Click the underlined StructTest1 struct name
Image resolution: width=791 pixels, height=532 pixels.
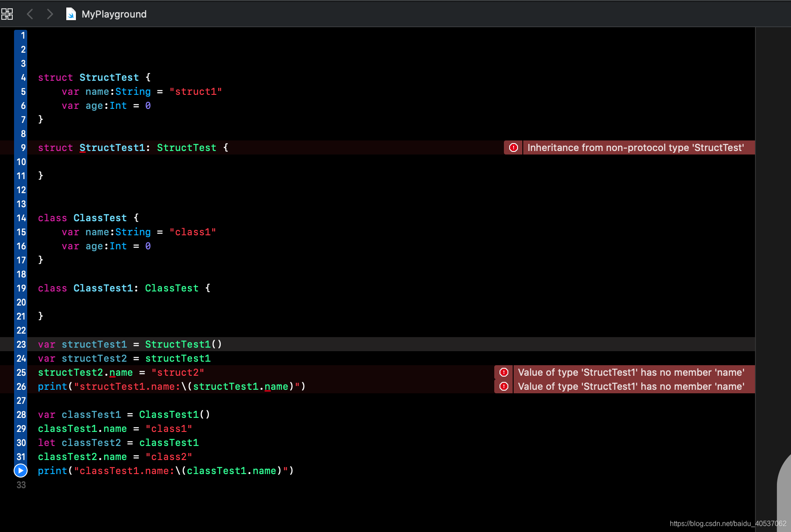pyautogui.click(x=112, y=148)
